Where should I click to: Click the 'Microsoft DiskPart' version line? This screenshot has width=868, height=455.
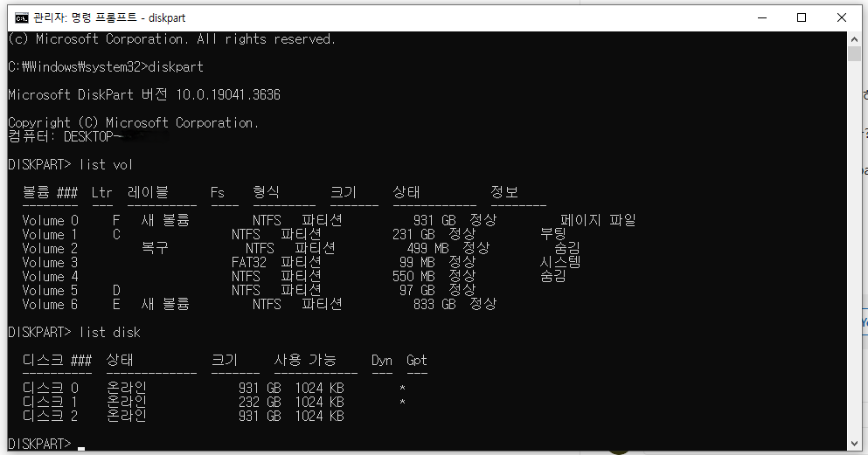[144, 94]
